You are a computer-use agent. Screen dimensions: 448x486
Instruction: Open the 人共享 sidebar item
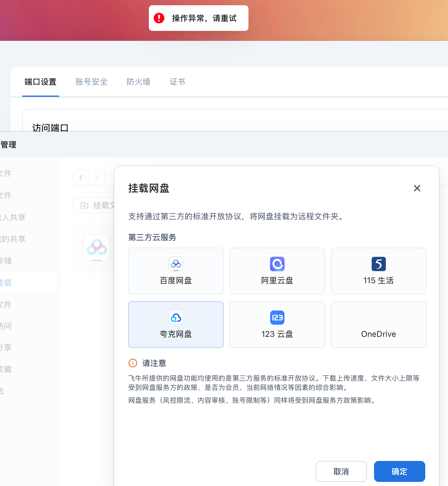(x=13, y=217)
